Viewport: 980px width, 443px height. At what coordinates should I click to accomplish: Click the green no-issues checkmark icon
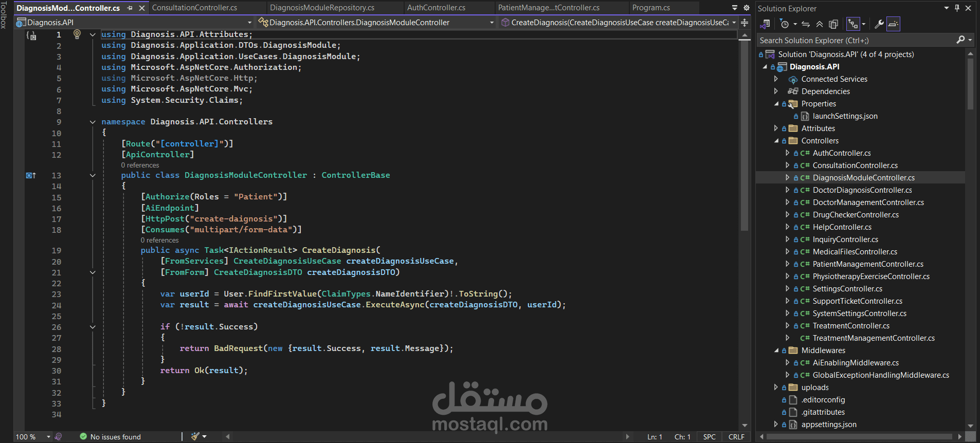83,436
